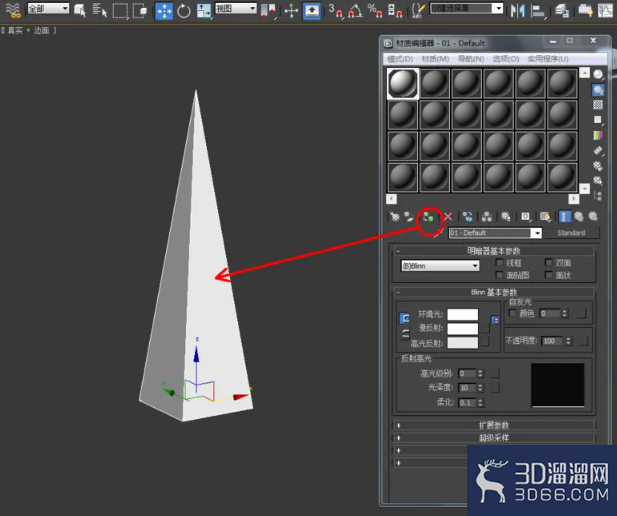Toggle Show End Result icon
This screenshot has height=516, width=617.
click(565, 216)
